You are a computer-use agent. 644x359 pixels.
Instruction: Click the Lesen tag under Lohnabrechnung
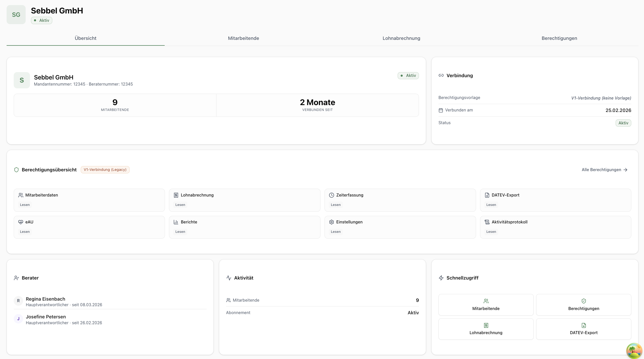pyautogui.click(x=180, y=205)
